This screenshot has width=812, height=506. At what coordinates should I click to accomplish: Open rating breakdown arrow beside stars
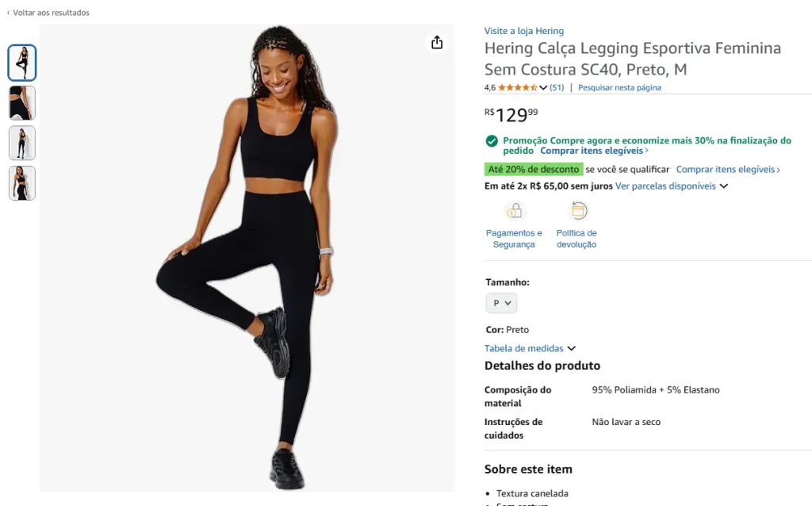click(543, 88)
